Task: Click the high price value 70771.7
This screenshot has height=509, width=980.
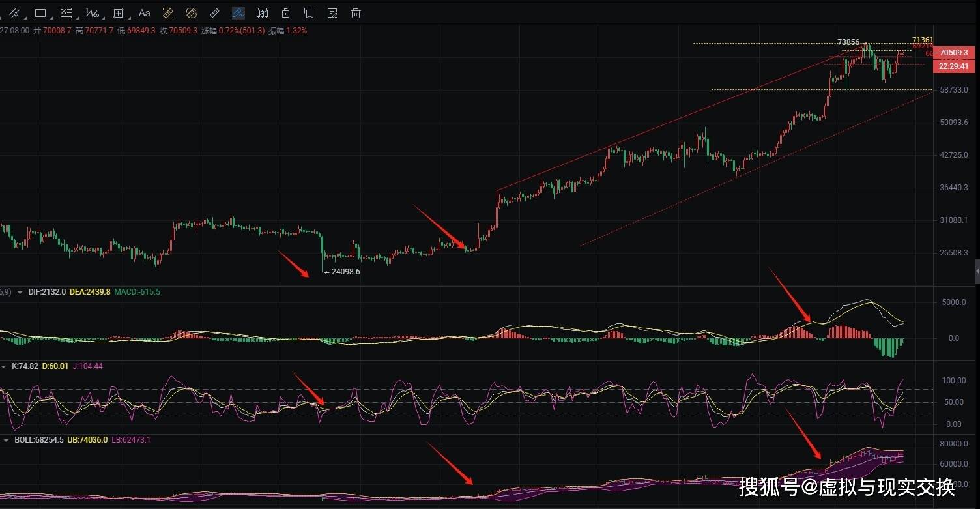Action: (99, 31)
